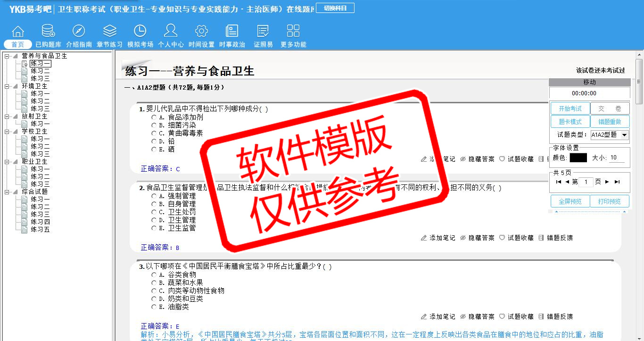Open the 试题类型 A1A2型题 dropdown
Image resolution: width=644 pixels, height=341 pixels.
[625, 135]
